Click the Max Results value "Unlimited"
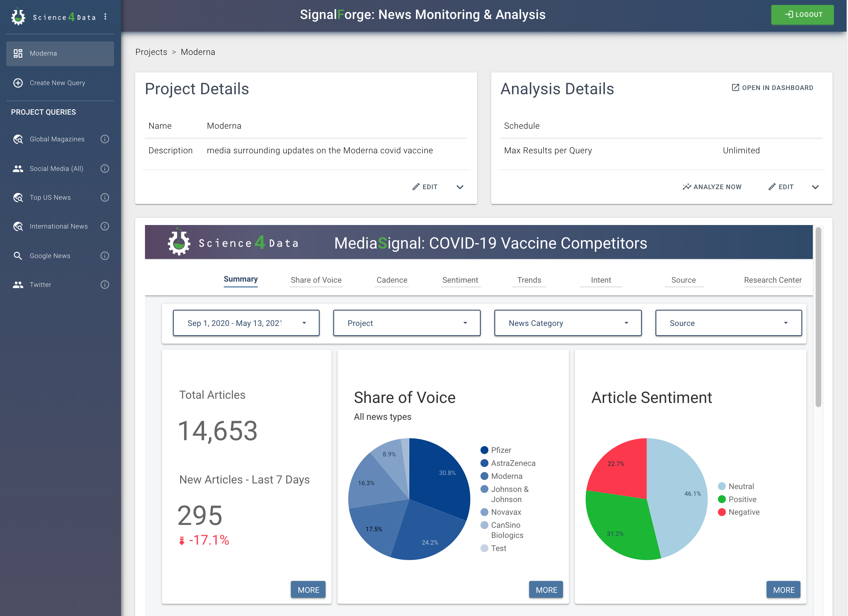848x616 pixels. coord(741,150)
